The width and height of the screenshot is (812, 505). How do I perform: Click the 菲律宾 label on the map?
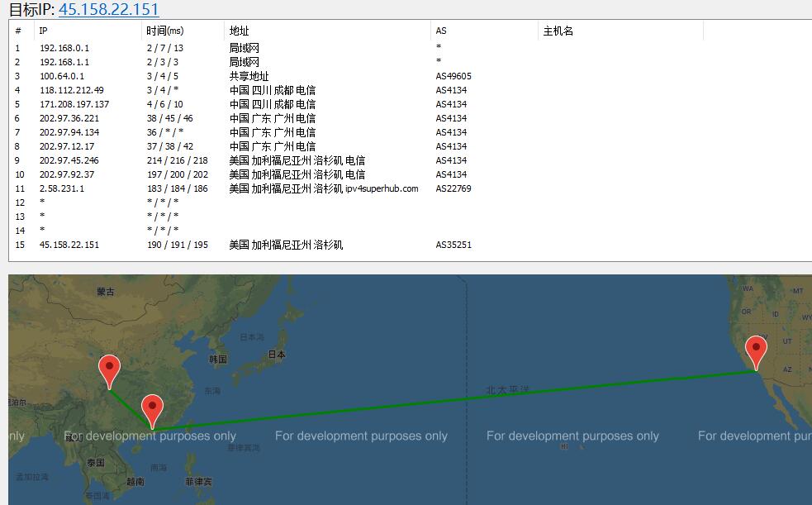[x=198, y=481]
